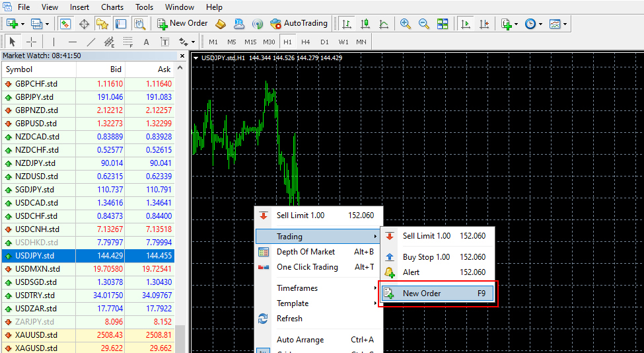Image resolution: width=644 pixels, height=353 pixels.
Task: Click the Bid column header
Action: [100, 69]
